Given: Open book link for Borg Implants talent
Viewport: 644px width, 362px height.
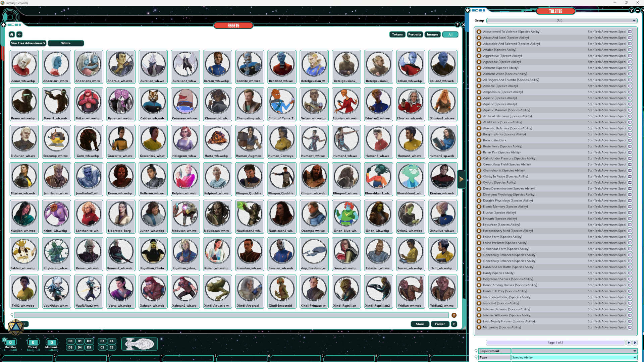Looking at the screenshot, I should 630,134.
